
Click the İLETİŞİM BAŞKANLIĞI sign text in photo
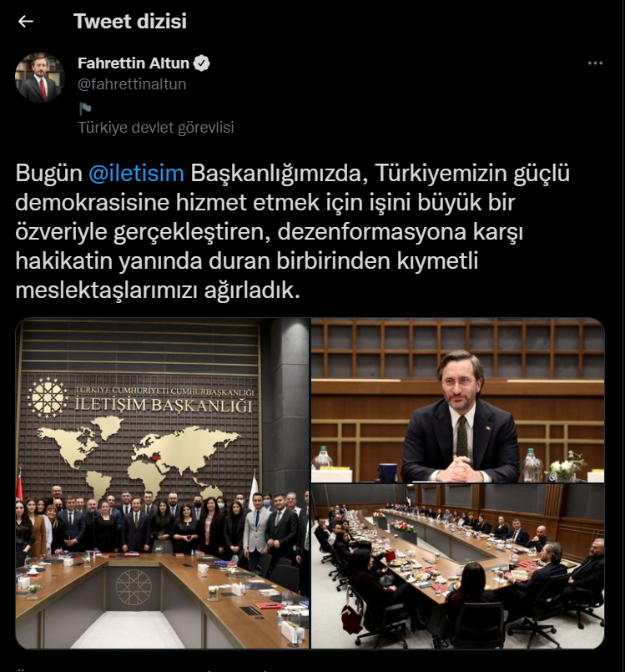pos(164,405)
